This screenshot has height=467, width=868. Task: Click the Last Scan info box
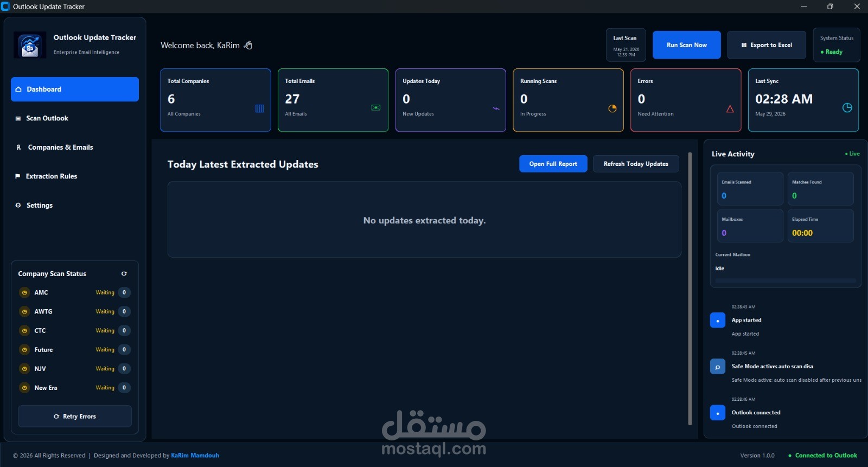(626, 45)
